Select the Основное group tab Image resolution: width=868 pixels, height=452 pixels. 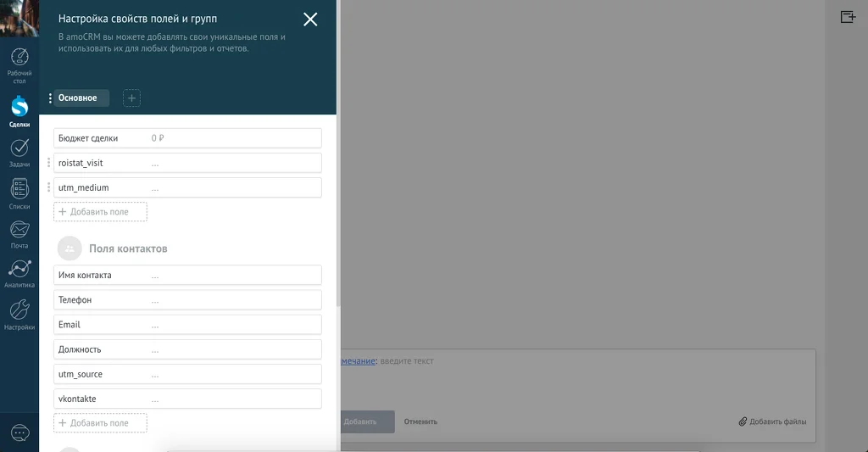77,98
